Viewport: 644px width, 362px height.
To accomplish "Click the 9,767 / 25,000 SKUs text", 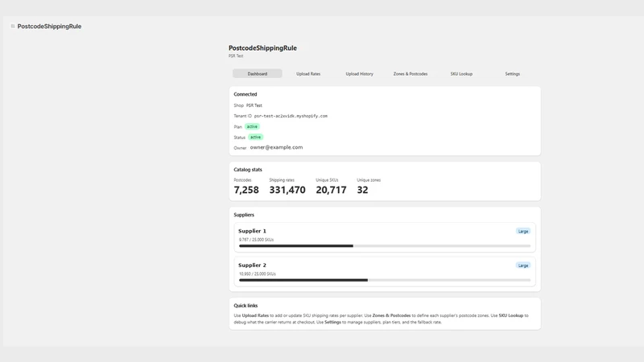I will (x=256, y=240).
